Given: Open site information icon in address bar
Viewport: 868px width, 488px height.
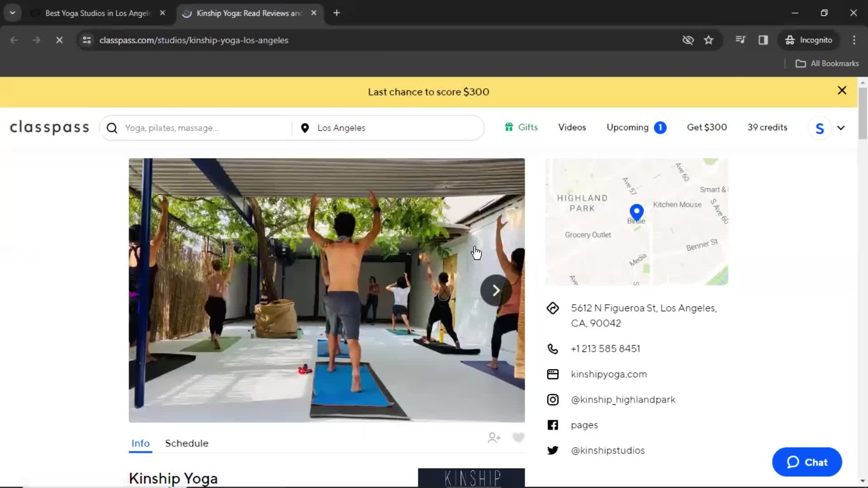Looking at the screenshot, I should 87,40.
